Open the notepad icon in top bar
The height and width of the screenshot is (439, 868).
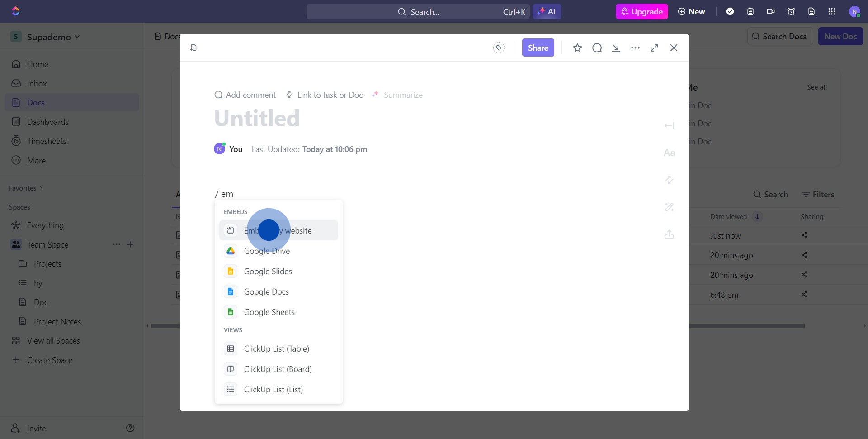[x=750, y=12]
